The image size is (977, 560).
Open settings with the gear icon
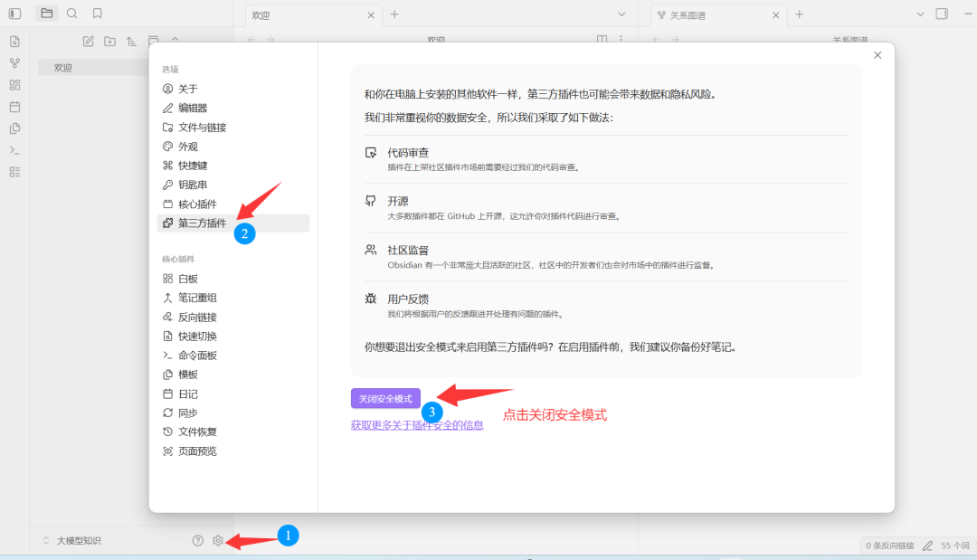[x=217, y=541]
